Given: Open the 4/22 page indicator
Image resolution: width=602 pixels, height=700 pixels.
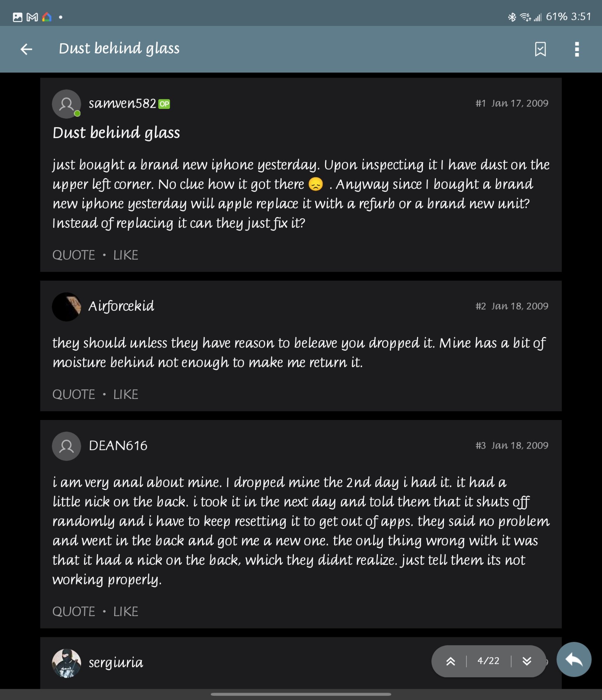Looking at the screenshot, I should [x=489, y=661].
